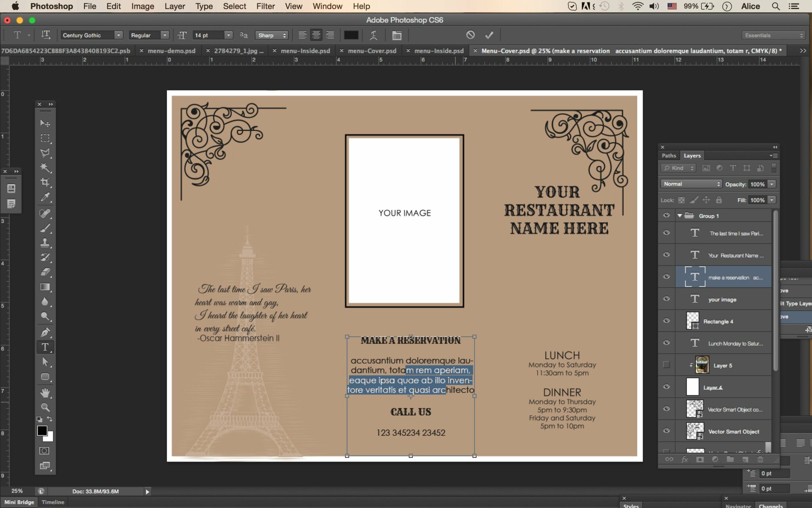Image resolution: width=812 pixels, height=508 pixels.
Task: Click the Lock transparent pixels icon
Action: pyautogui.click(x=681, y=200)
